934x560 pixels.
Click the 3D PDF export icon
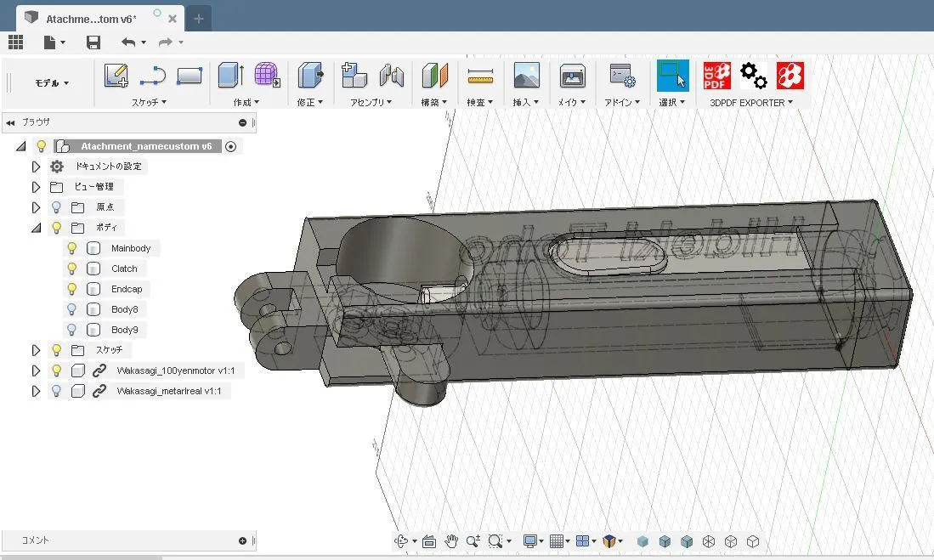coord(716,76)
